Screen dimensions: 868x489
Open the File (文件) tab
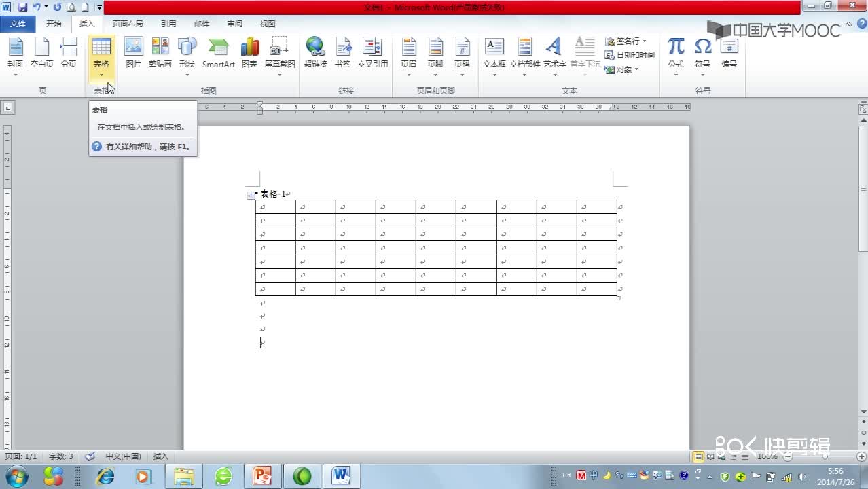[x=18, y=24]
